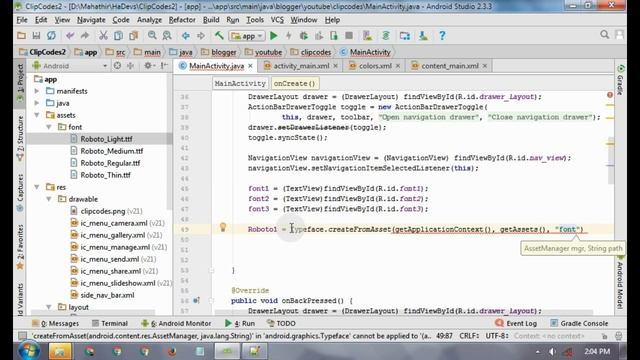The image size is (640, 360).
Task: Expand the manifests folder
Action: click(37, 91)
